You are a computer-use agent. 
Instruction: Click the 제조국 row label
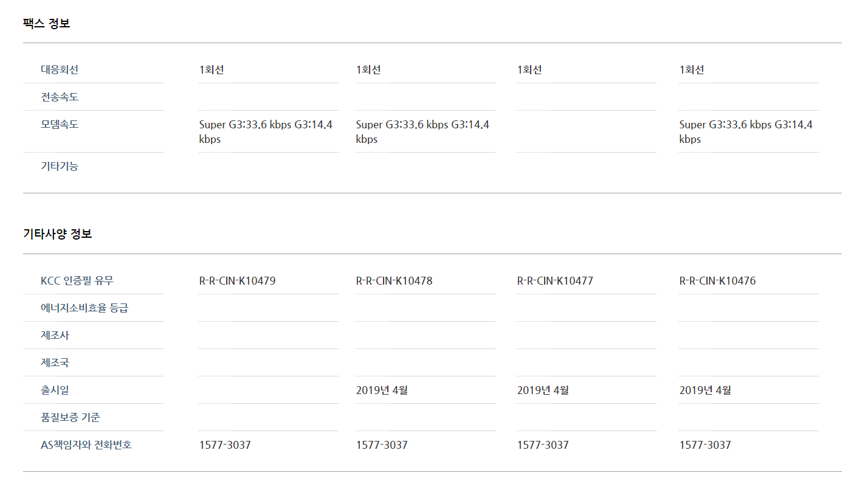[x=55, y=362]
